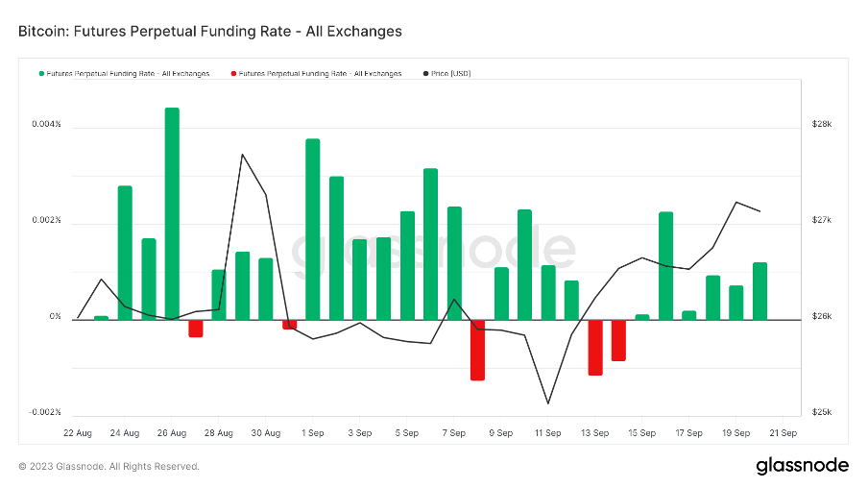Click the red legend dot icon
This screenshot has height=488, width=868.
click(233, 73)
